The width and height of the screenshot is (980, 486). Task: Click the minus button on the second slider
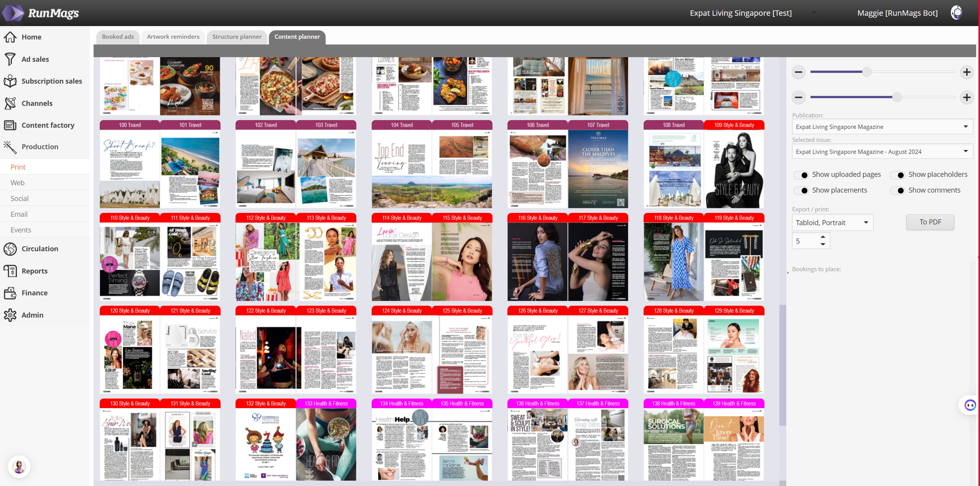pyautogui.click(x=799, y=97)
